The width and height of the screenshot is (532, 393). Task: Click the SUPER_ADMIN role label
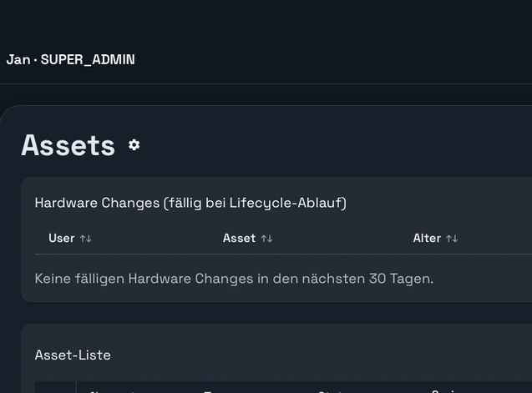tap(88, 60)
